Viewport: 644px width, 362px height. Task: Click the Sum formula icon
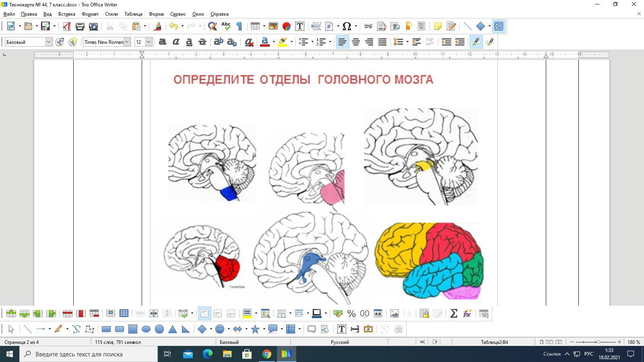point(454,314)
